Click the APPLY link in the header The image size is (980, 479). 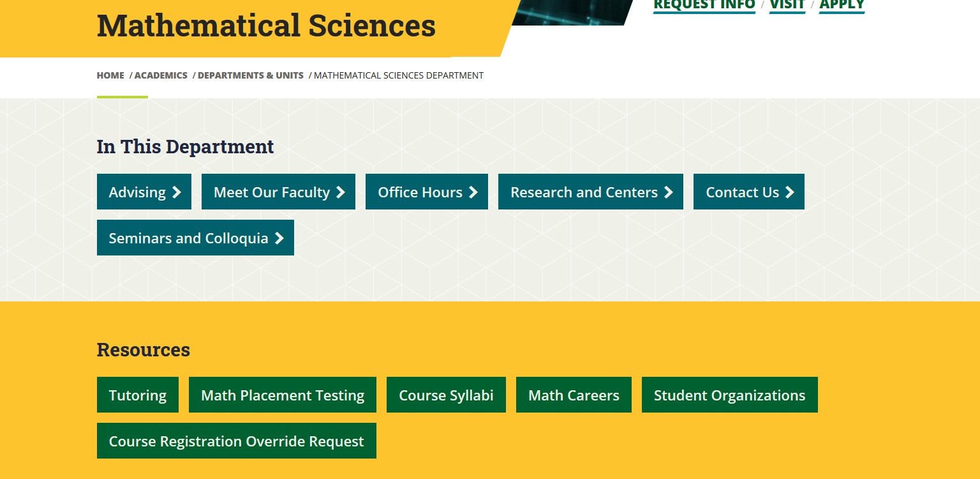(x=842, y=5)
